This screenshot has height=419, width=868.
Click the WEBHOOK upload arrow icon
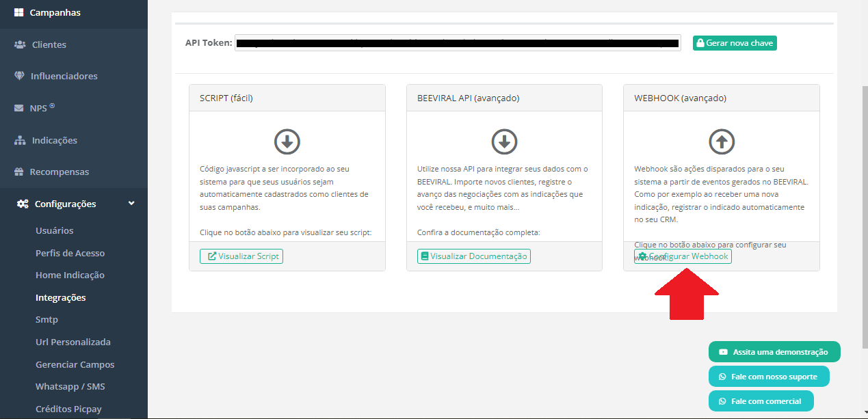[x=722, y=142]
